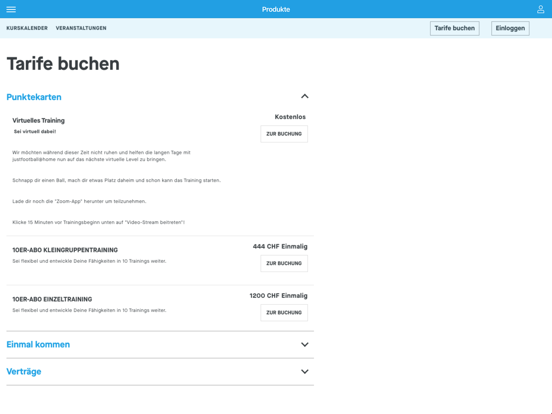This screenshot has width=552, height=414.
Task: Switch to Veranstaltungen tab
Action: [x=81, y=28]
